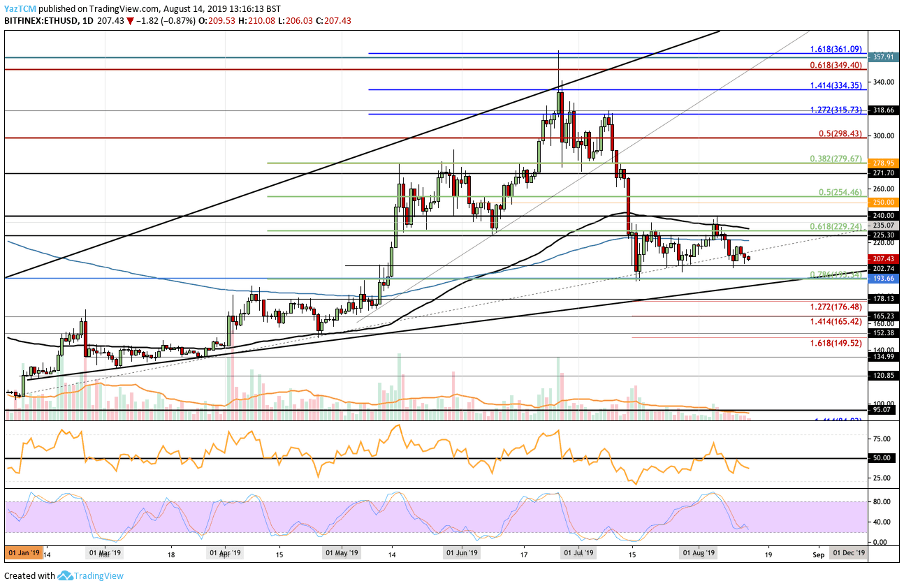Click the 357.91 price axis tag
904x588 pixels.
885,57
